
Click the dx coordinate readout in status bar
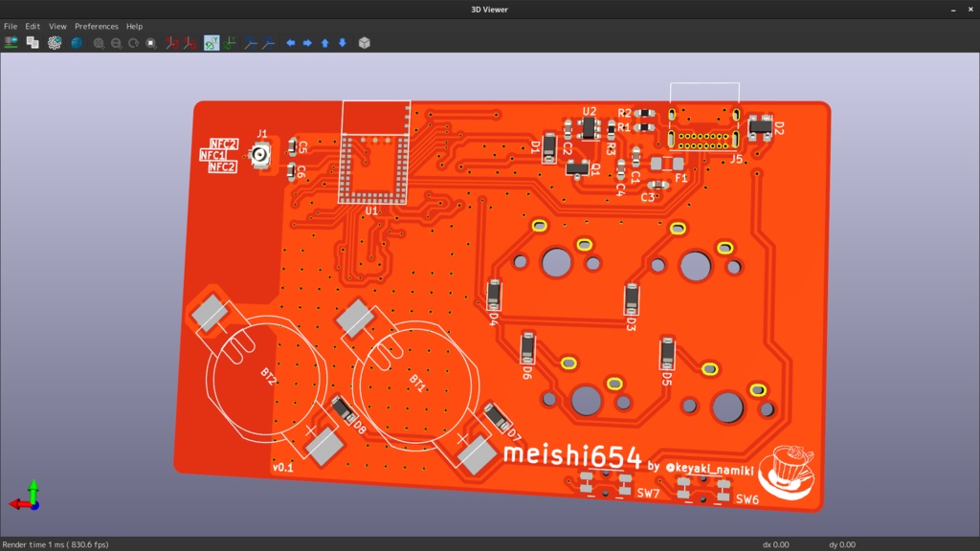click(775, 543)
